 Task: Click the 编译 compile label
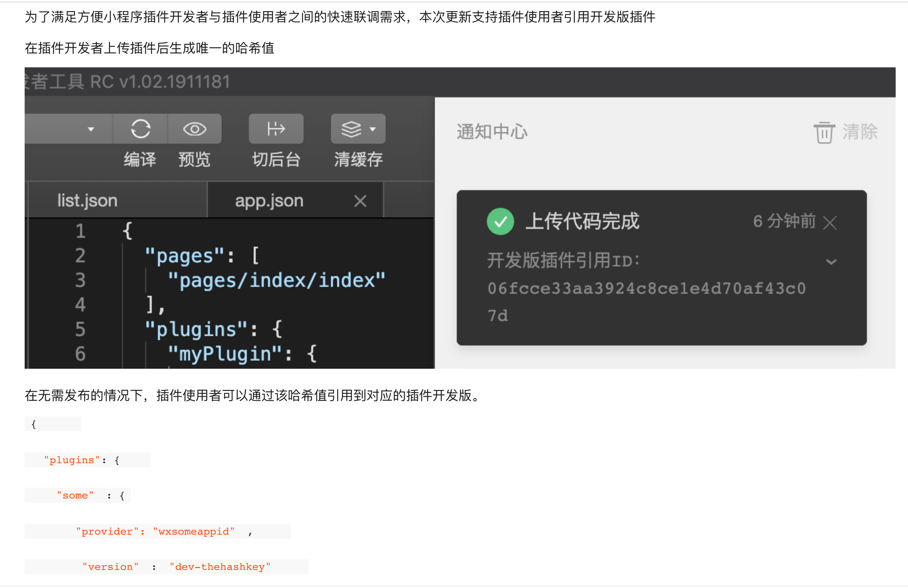tap(140, 159)
